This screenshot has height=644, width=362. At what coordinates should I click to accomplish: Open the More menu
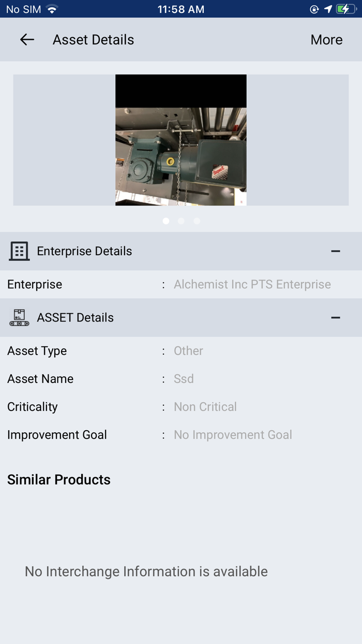click(326, 39)
